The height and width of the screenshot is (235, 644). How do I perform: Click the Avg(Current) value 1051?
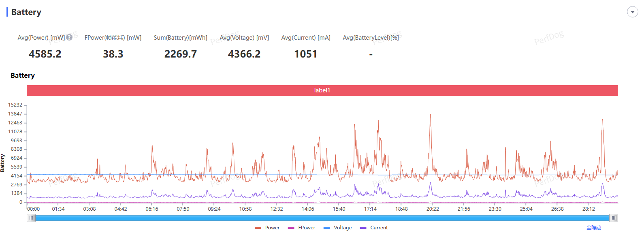[x=305, y=54]
